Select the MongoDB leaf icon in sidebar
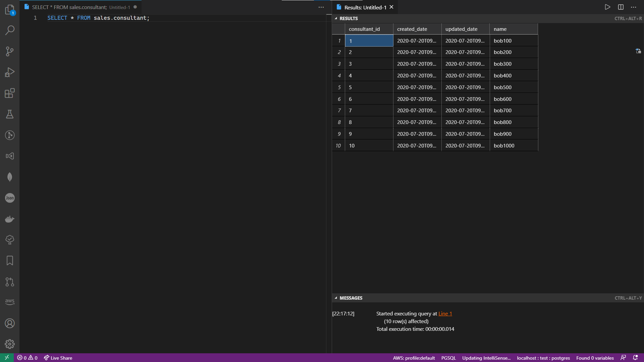644x362 pixels. (x=10, y=177)
